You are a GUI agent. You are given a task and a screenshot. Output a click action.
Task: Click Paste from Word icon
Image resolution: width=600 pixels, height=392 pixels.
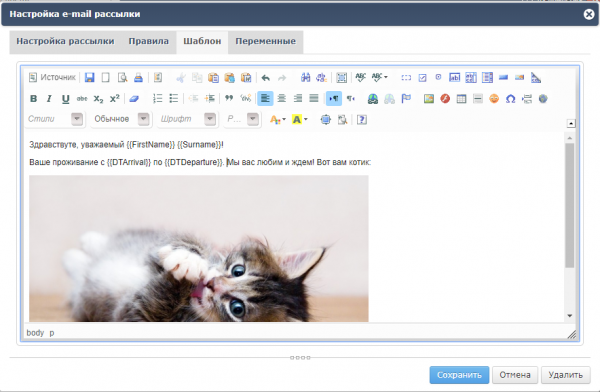tap(246, 78)
